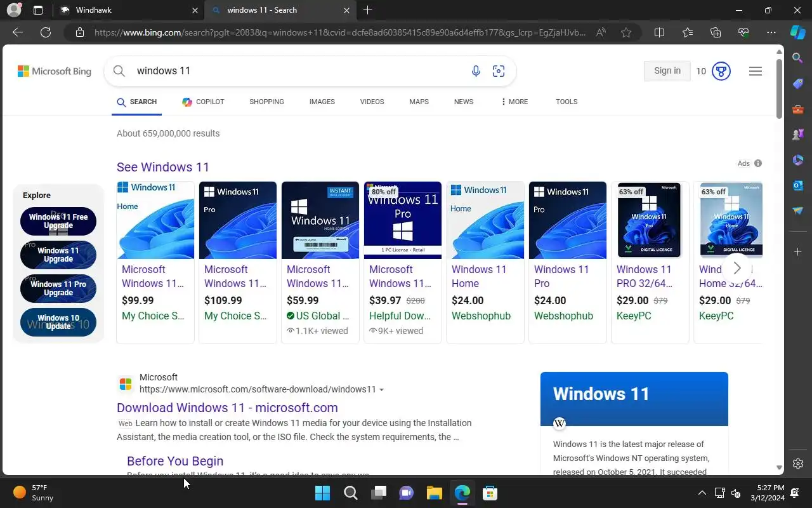Add this page to favorites star
The height and width of the screenshot is (508, 812).
click(x=626, y=32)
